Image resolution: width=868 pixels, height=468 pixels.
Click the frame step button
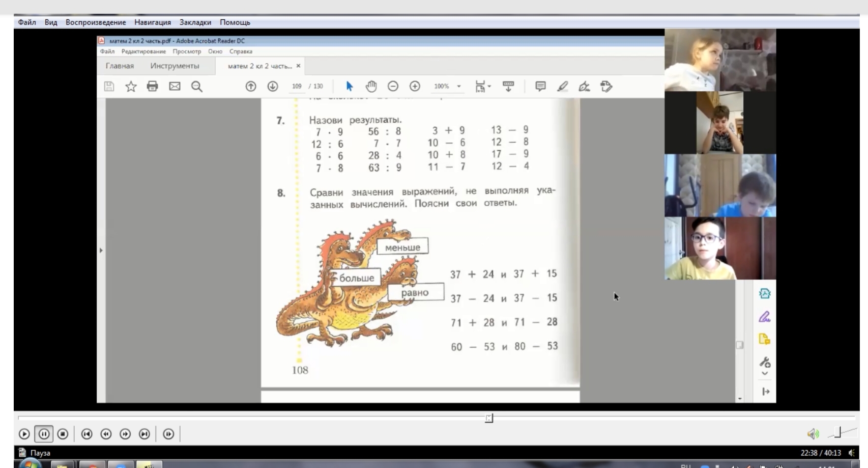tap(168, 434)
